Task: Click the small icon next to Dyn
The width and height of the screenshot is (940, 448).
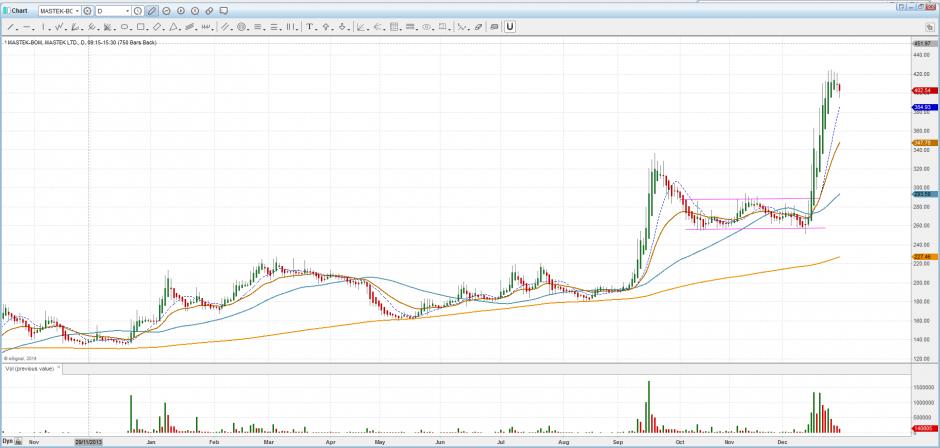Action: coord(18,441)
